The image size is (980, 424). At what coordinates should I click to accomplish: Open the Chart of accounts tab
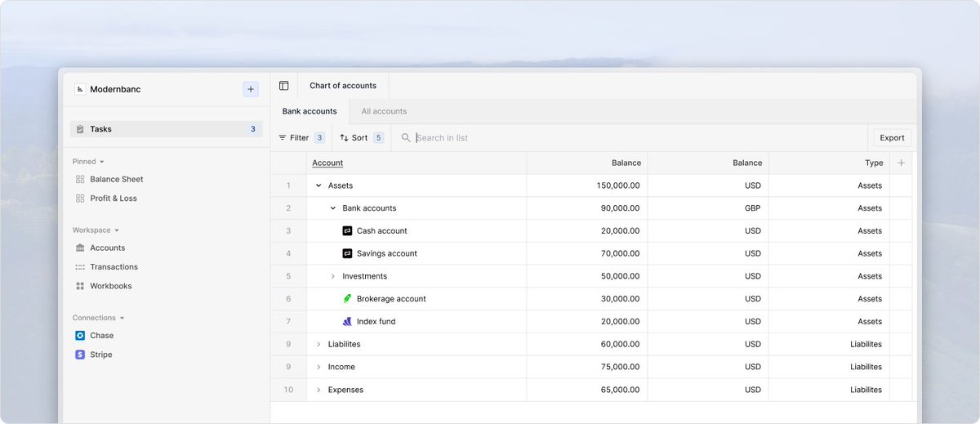coord(343,86)
